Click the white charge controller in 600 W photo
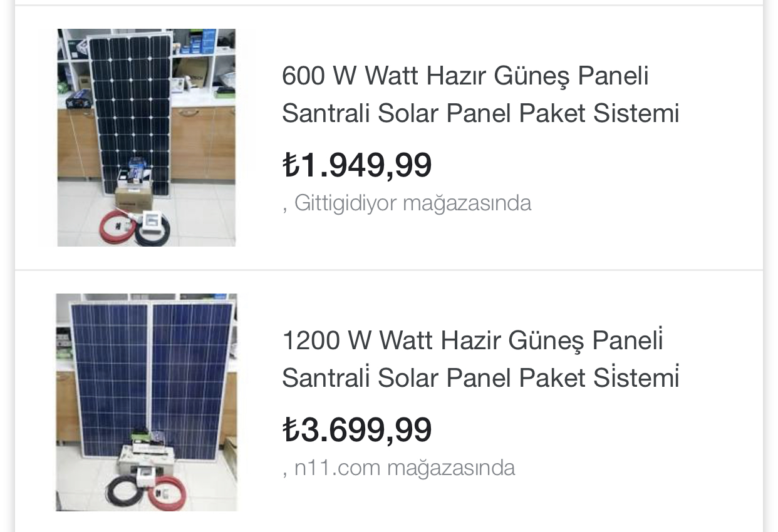 (151, 219)
